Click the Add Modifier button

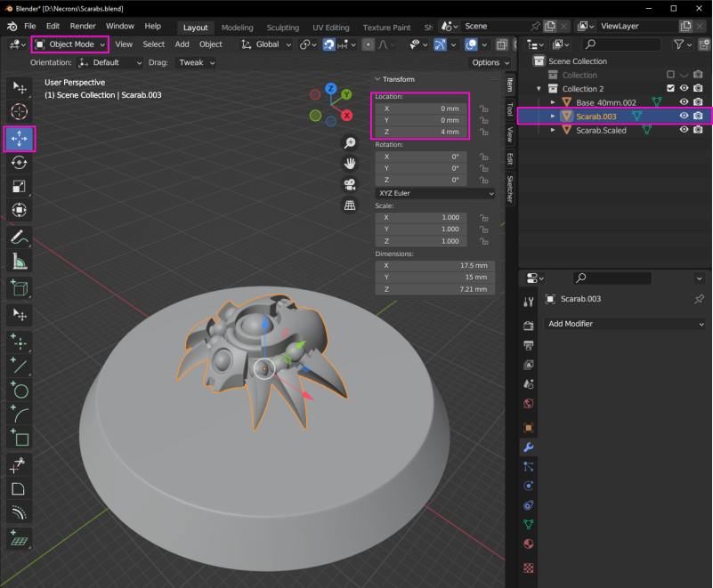click(x=625, y=324)
